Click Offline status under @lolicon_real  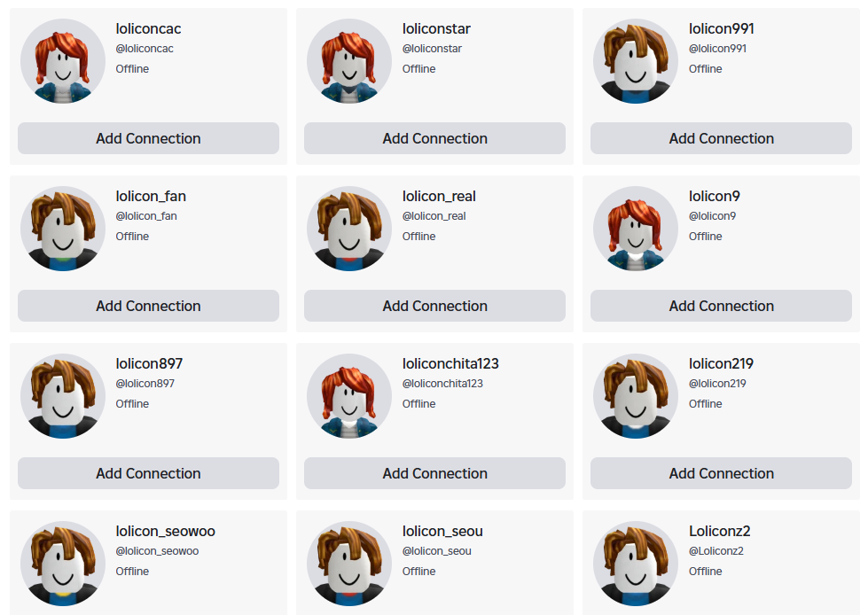(419, 237)
